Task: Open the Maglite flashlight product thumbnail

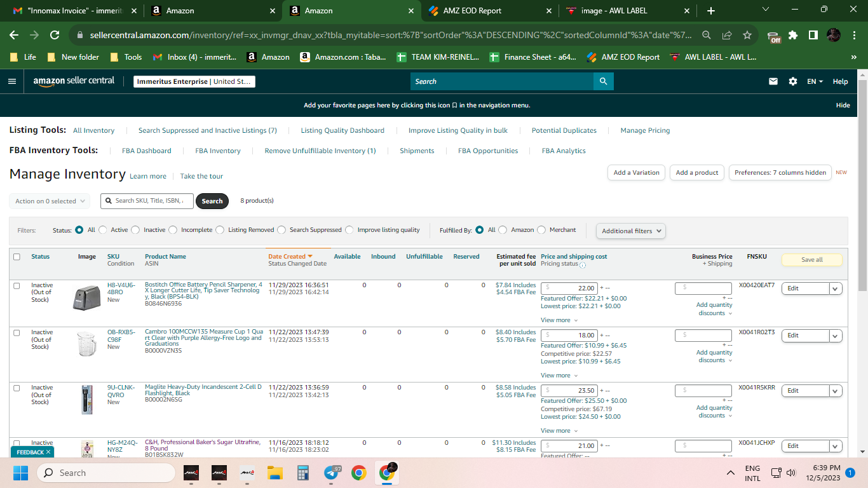Action: [87, 400]
